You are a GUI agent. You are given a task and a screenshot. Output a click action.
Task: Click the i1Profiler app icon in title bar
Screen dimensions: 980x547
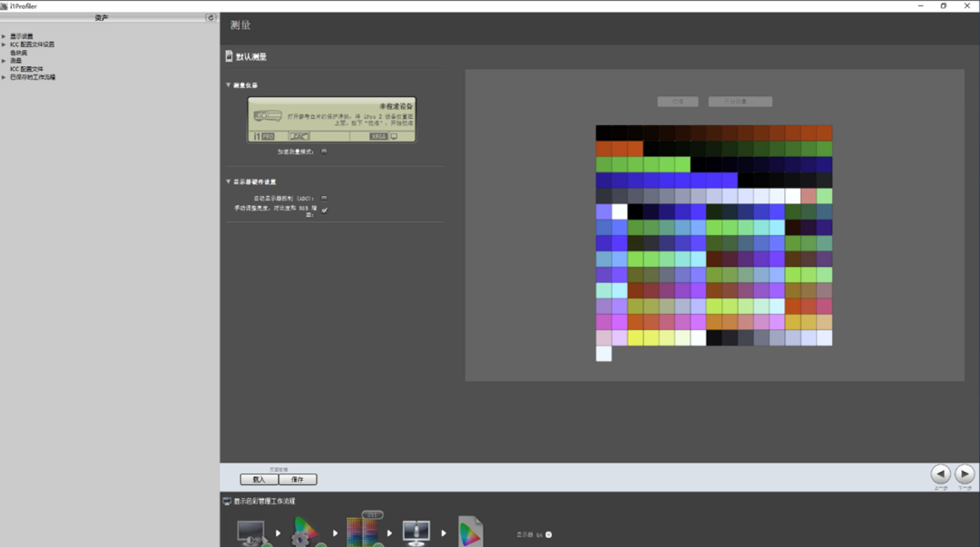[4, 5]
